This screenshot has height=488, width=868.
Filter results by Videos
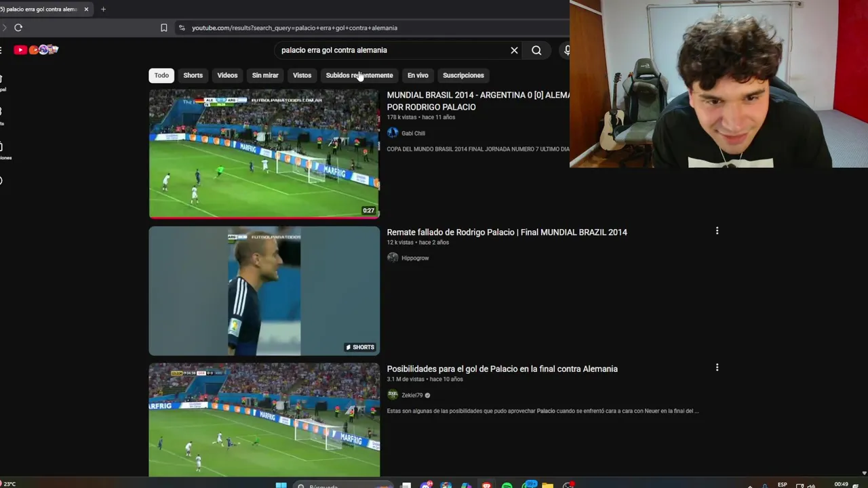227,75
